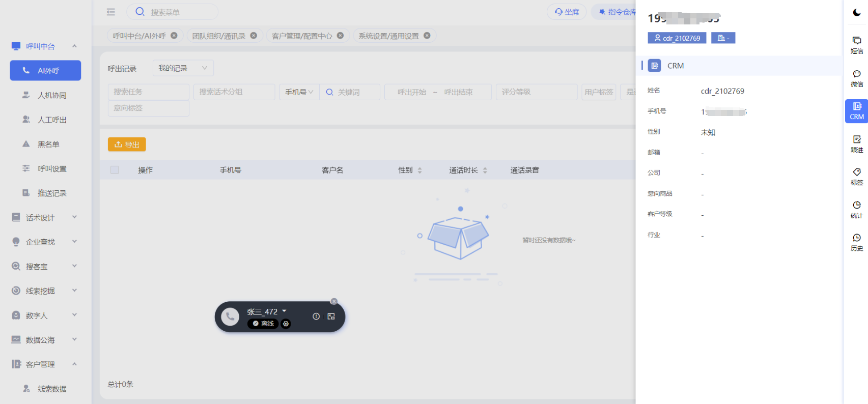View the 历史 history icon panel
The height and width of the screenshot is (404, 868).
[856, 242]
